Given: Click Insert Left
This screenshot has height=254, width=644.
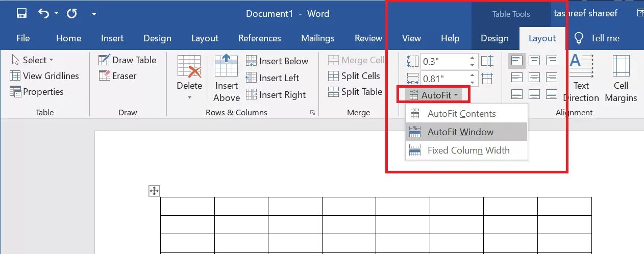Looking at the screenshot, I should (273, 78).
